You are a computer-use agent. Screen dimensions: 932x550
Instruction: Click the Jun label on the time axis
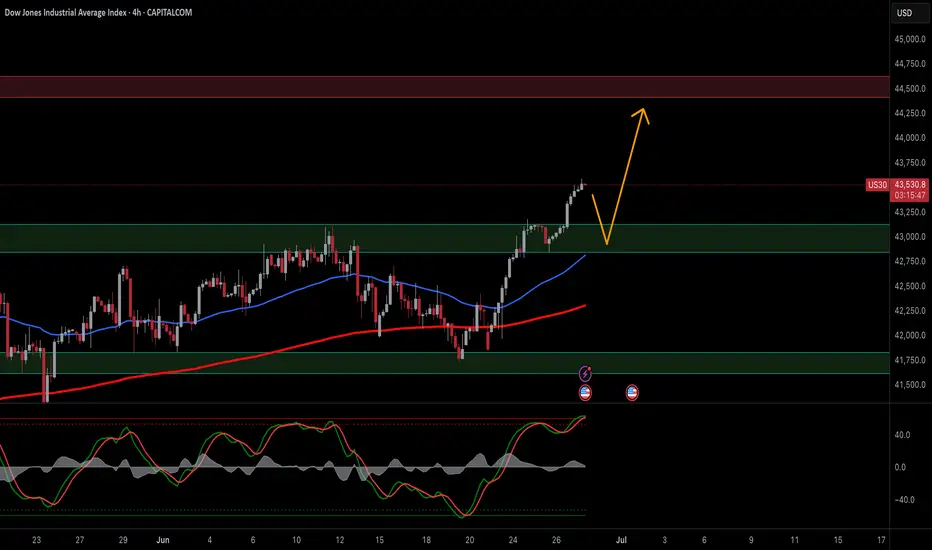pyautogui.click(x=163, y=540)
